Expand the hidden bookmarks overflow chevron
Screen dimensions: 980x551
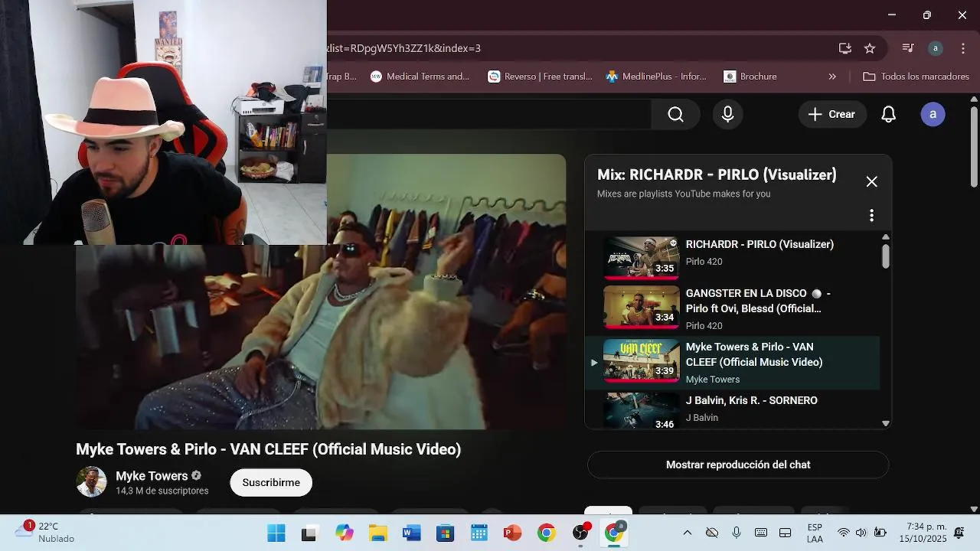point(832,77)
